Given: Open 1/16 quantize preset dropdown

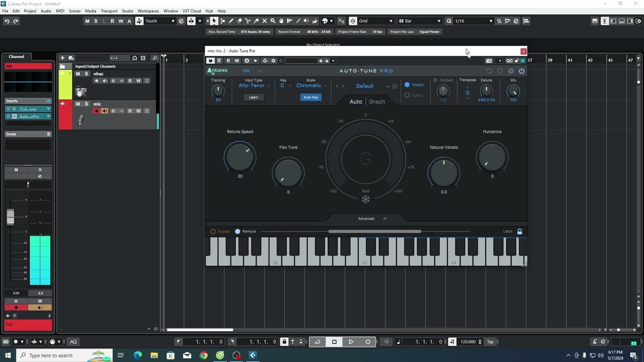Looking at the screenshot, I should 473,21.
